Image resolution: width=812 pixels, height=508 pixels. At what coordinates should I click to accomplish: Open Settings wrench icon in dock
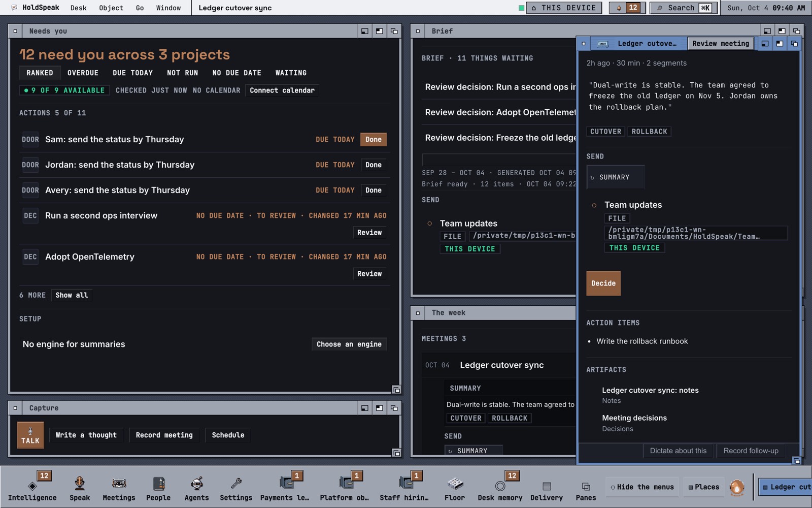pos(236,487)
